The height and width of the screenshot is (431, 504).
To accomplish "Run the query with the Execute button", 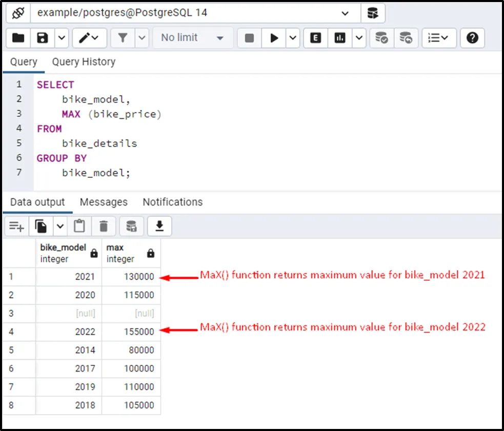I will click(x=274, y=38).
